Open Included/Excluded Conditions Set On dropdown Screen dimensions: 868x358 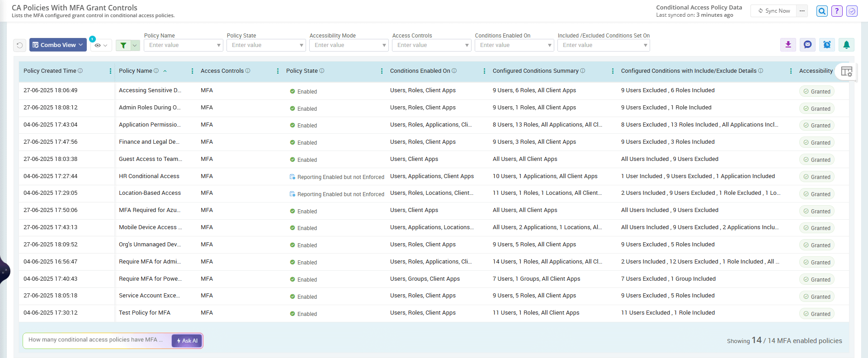click(x=604, y=45)
